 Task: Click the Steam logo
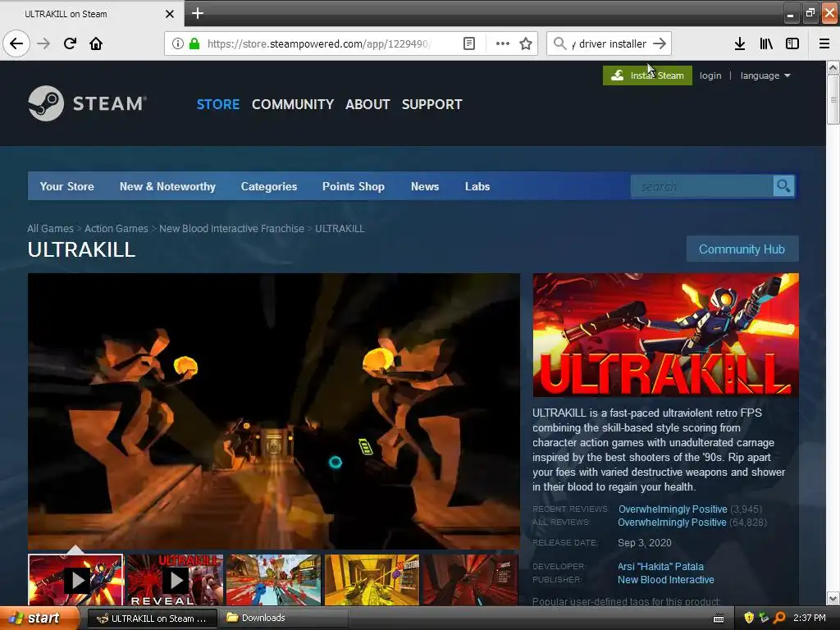87,103
